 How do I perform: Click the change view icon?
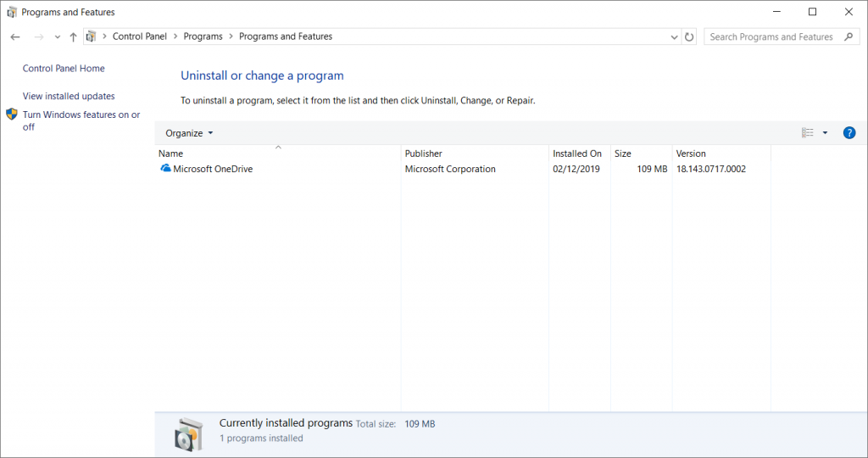(808, 133)
